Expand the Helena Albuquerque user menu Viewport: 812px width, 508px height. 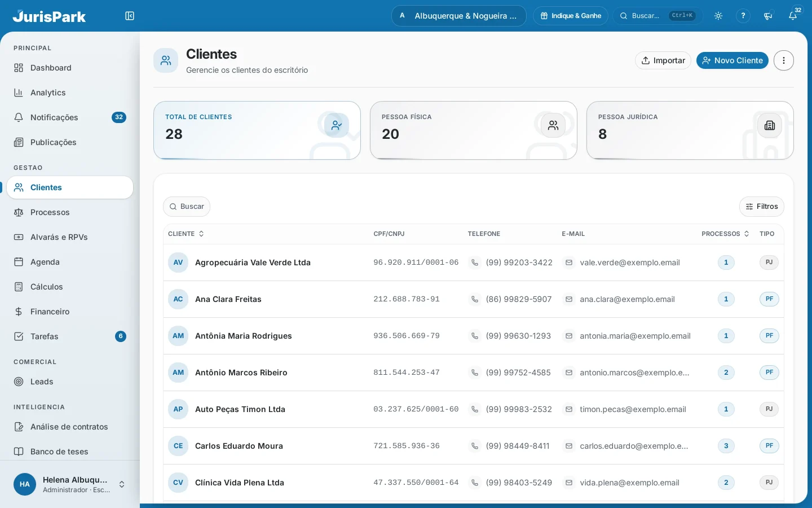tap(70, 484)
